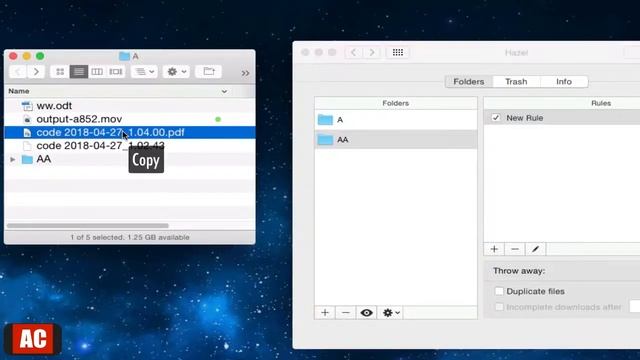This screenshot has width=640, height=360.
Task: Select folder AA in Hazel folders list
Action: [x=396, y=140]
